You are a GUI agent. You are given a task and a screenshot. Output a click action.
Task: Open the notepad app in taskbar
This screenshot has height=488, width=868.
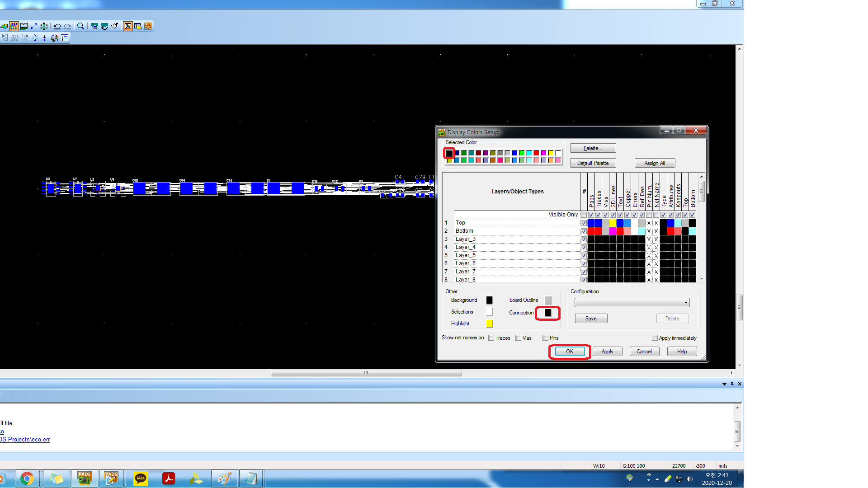(x=251, y=479)
